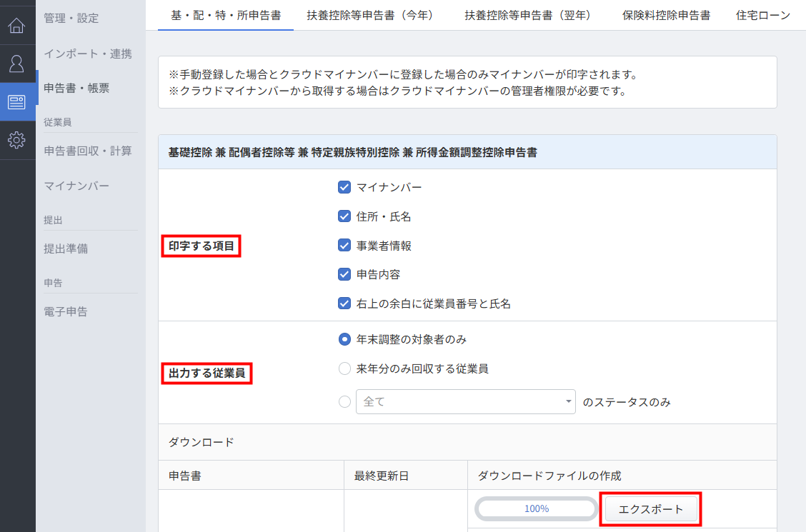Open the 保険料控除申告書 tab

666,15
